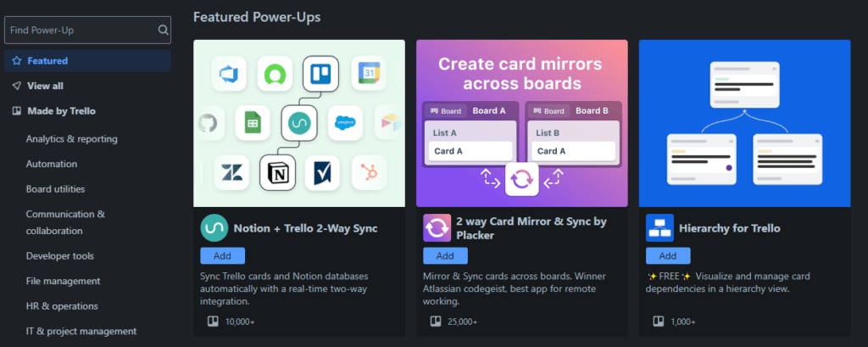Select Board utilities category

pos(55,189)
